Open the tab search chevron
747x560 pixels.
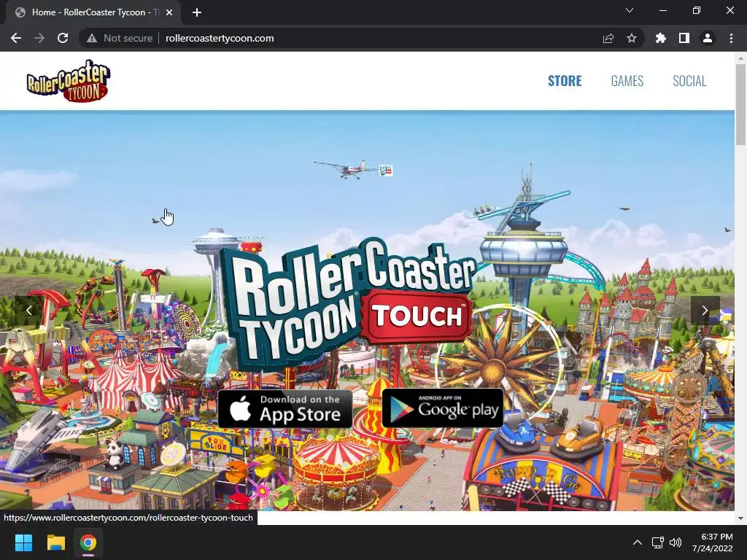pyautogui.click(x=630, y=10)
